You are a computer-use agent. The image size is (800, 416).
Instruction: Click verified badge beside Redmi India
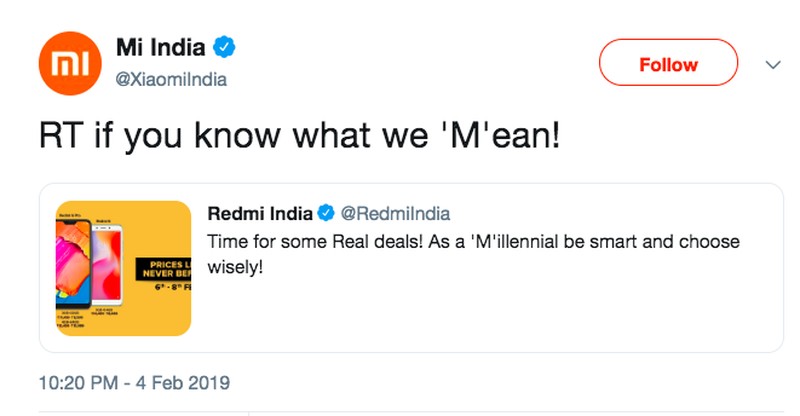click(x=325, y=213)
